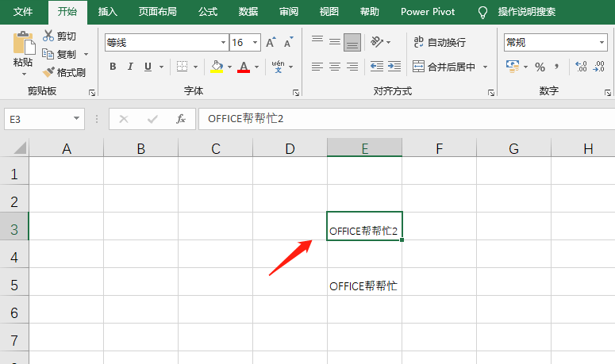
Task: Increase font size with large A icon
Action: click(x=271, y=42)
